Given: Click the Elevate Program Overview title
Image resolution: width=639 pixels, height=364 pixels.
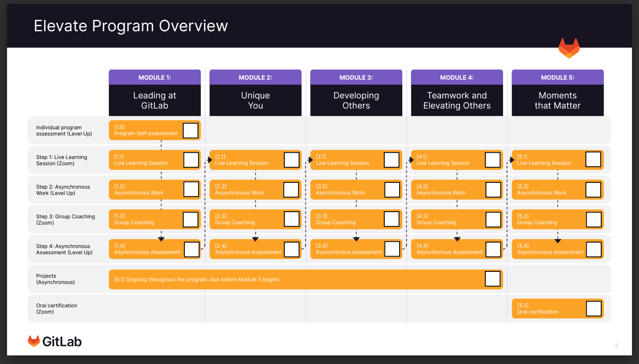Looking at the screenshot, I should (131, 26).
